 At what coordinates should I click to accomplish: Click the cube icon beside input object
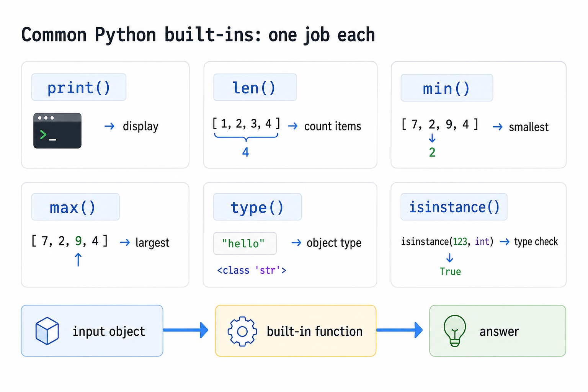tap(47, 331)
